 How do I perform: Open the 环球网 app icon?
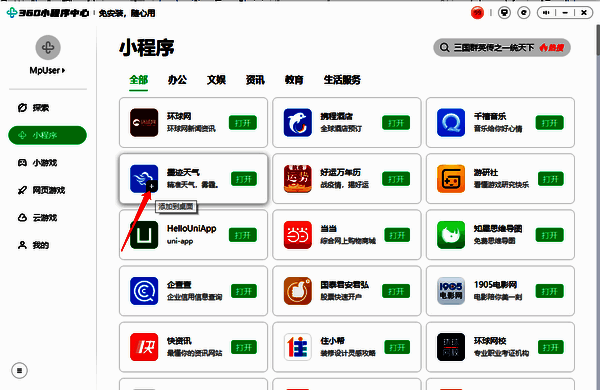(x=144, y=122)
